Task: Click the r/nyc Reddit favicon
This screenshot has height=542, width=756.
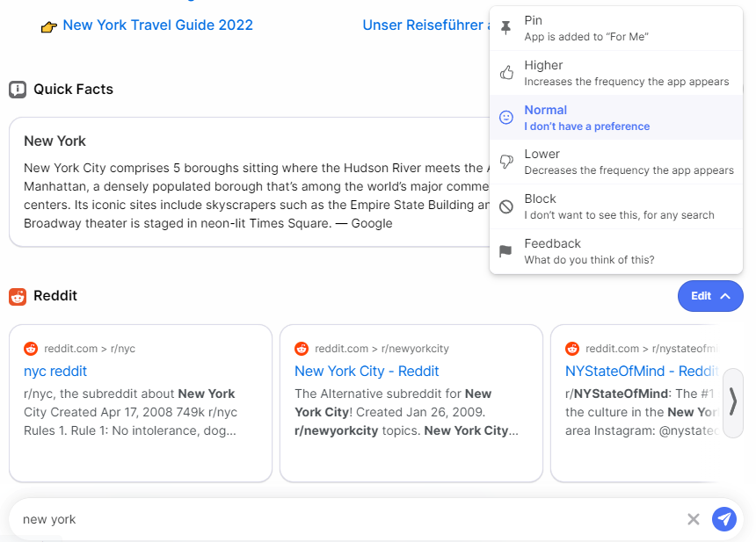Action: point(31,349)
